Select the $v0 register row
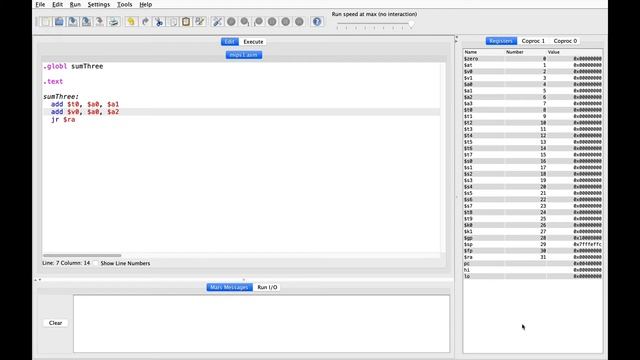640x360 pixels. [533, 71]
